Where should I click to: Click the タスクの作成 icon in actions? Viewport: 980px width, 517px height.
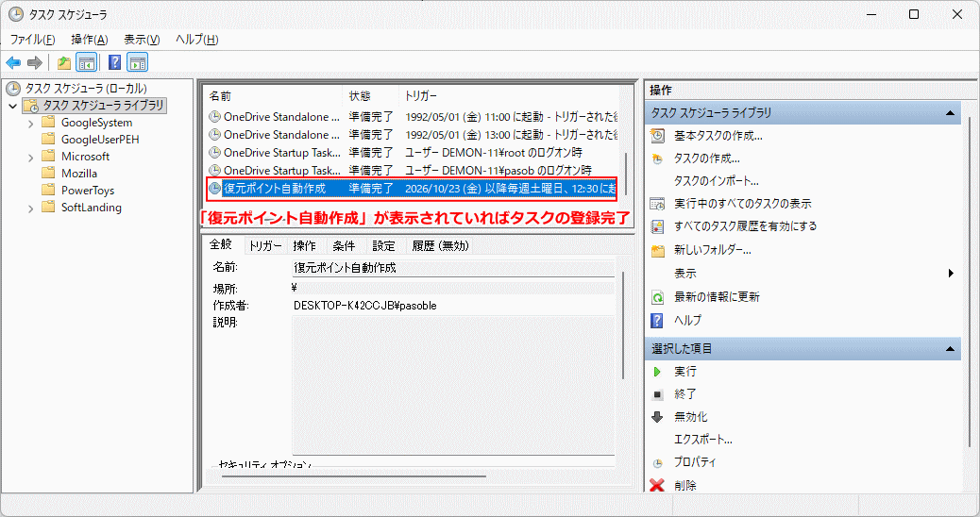pyautogui.click(x=657, y=158)
